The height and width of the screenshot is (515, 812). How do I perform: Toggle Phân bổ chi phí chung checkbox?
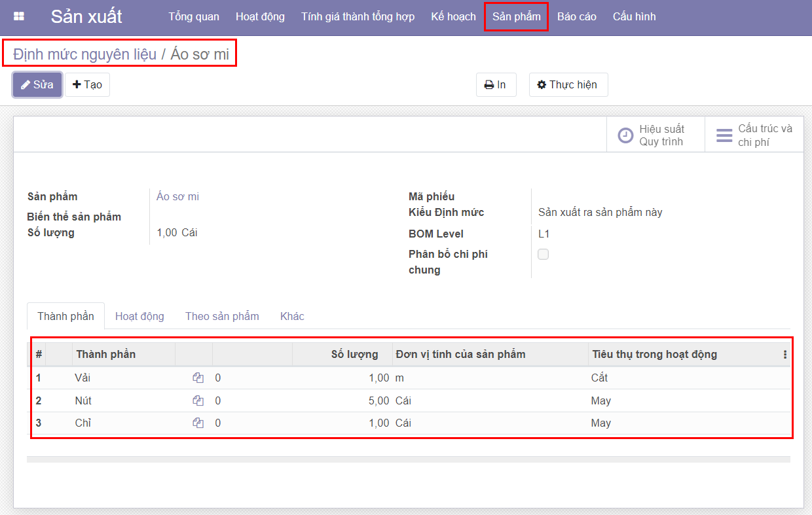coord(543,255)
